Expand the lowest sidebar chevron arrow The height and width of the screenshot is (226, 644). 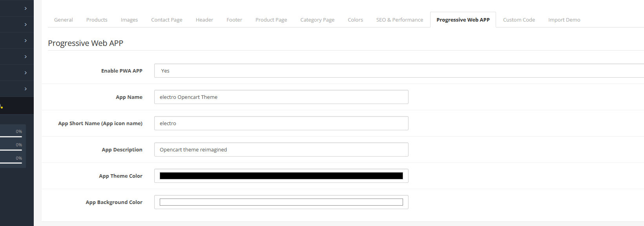click(x=26, y=89)
